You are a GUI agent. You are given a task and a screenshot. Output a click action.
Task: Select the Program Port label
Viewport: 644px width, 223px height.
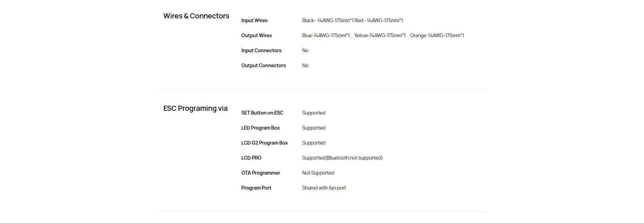click(x=256, y=188)
